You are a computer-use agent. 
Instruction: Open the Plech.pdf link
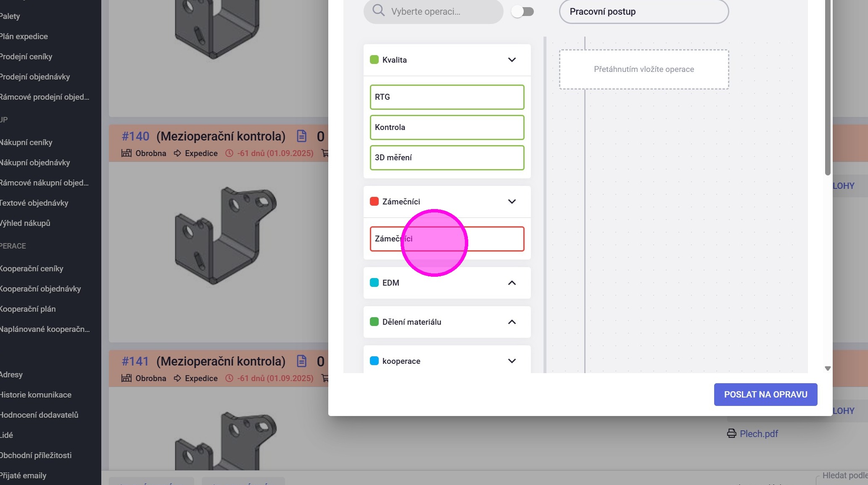[759, 434]
